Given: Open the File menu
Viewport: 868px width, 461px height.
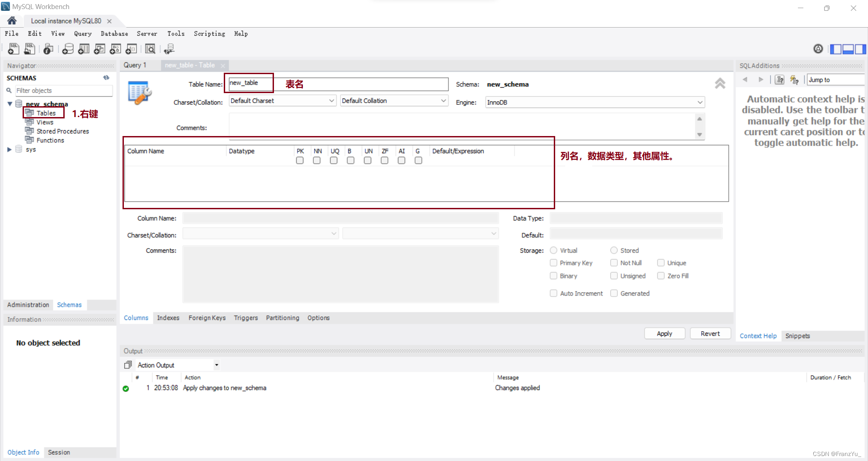Looking at the screenshot, I should 12,33.
